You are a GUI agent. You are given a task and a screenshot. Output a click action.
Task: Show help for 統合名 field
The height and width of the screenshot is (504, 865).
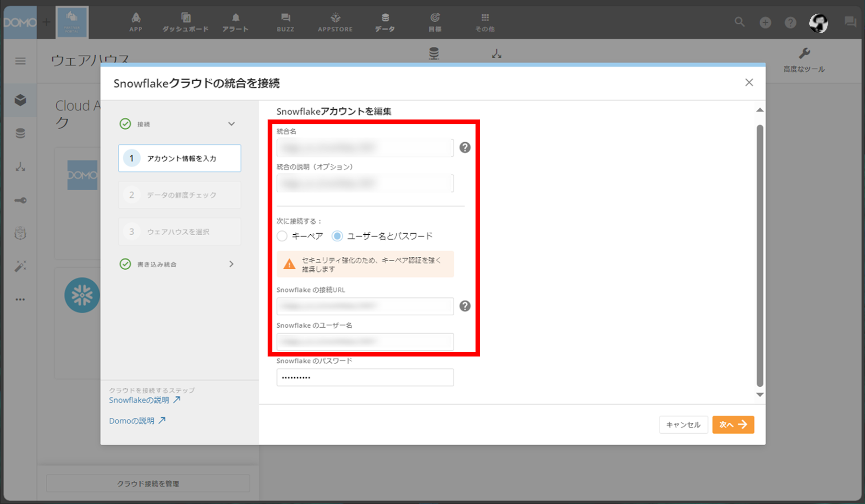point(465,148)
